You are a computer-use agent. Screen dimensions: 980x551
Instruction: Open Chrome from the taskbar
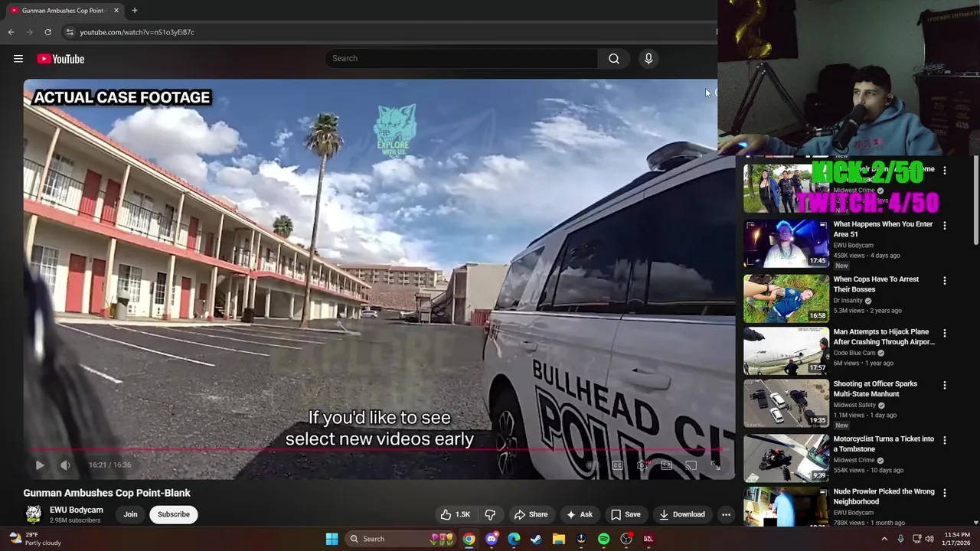tap(469, 539)
